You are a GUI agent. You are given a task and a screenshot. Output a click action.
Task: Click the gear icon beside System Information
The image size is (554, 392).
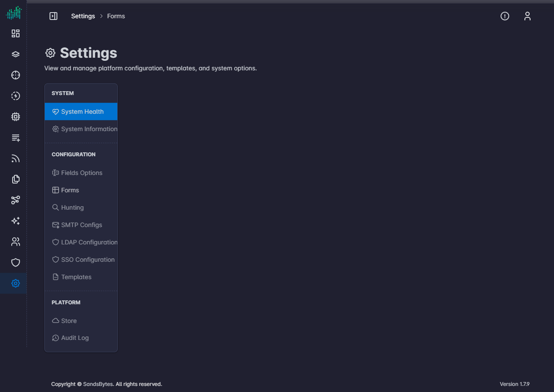click(x=55, y=129)
